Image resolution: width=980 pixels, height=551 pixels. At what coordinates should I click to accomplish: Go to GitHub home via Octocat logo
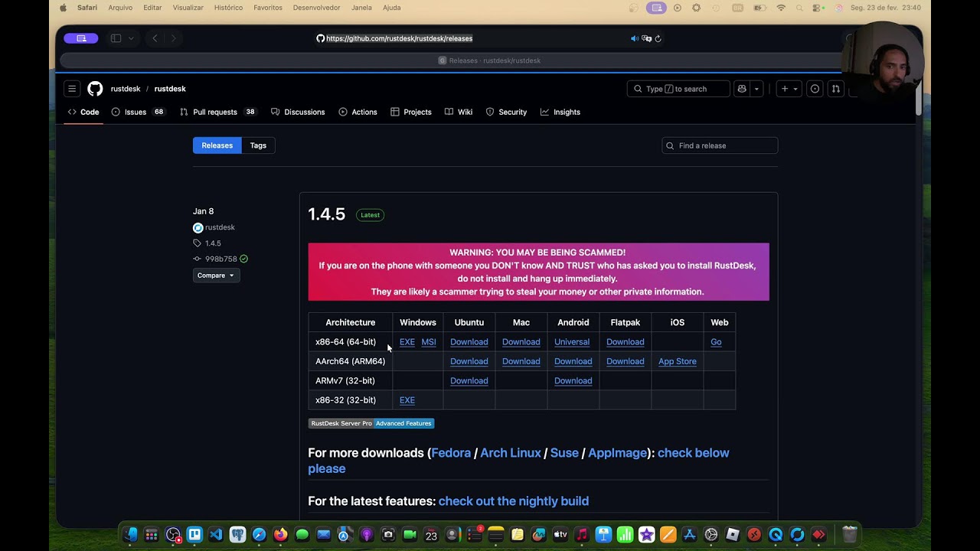click(95, 89)
